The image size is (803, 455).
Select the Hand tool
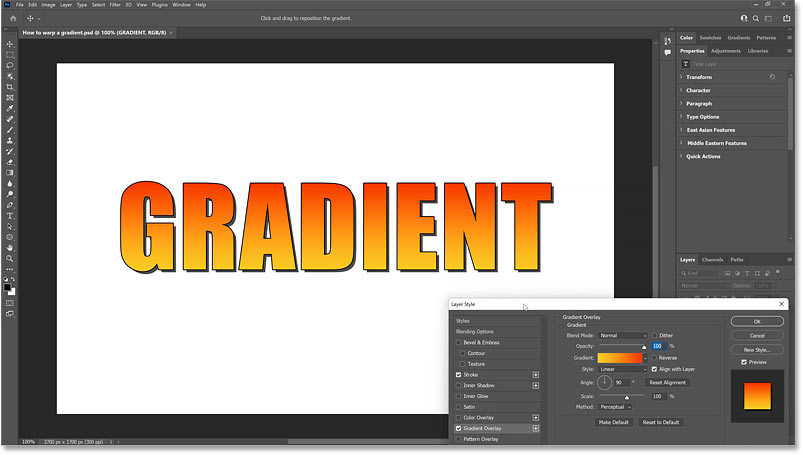tap(10, 248)
